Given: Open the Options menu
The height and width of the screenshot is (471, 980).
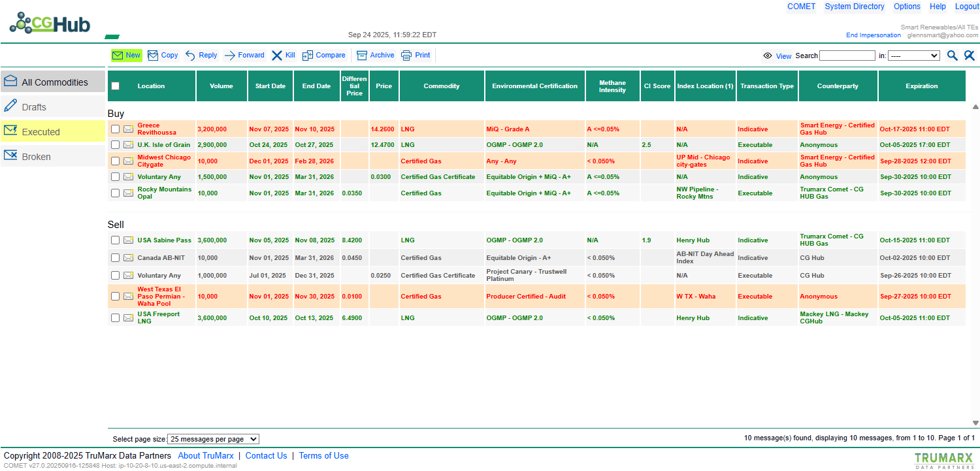Looking at the screenshot, I should coord(907,7).
